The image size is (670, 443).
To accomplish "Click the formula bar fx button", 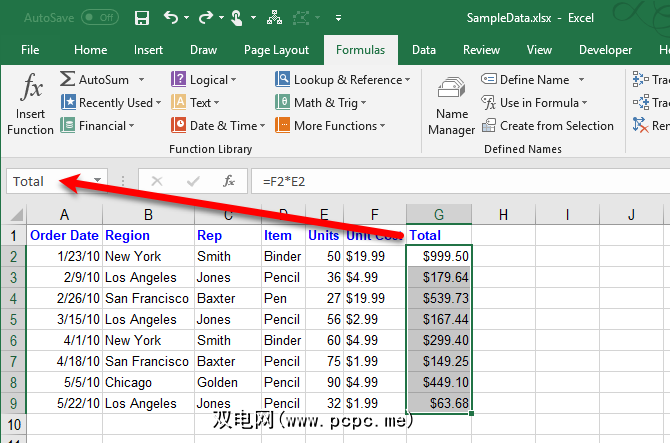I will 229,181.
